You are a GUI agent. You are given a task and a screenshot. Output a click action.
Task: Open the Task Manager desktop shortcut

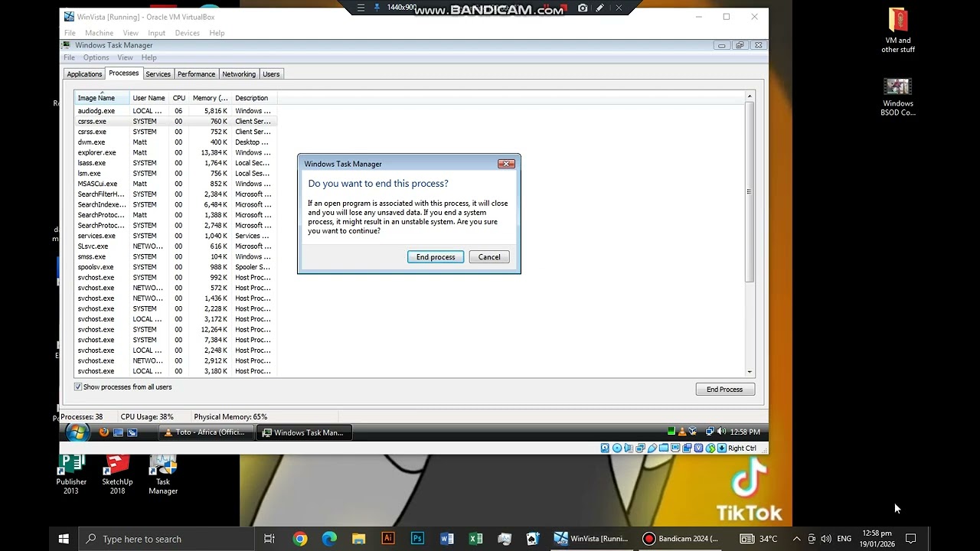coord(163,475)
